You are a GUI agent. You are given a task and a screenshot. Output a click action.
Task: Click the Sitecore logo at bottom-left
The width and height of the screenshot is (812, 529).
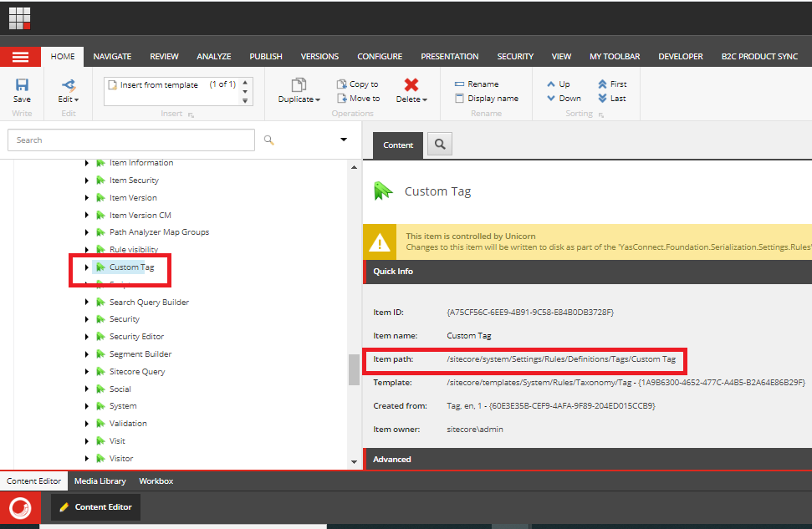pos(19,507)
